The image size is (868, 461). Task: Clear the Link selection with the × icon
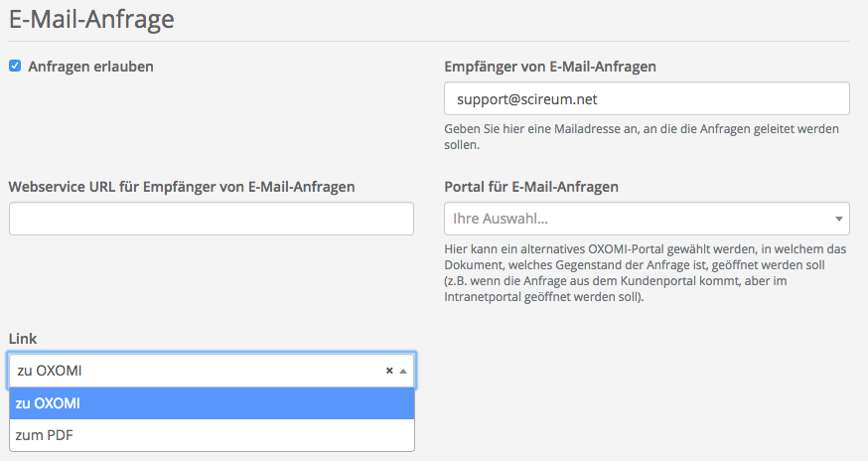tap(389, 371)
